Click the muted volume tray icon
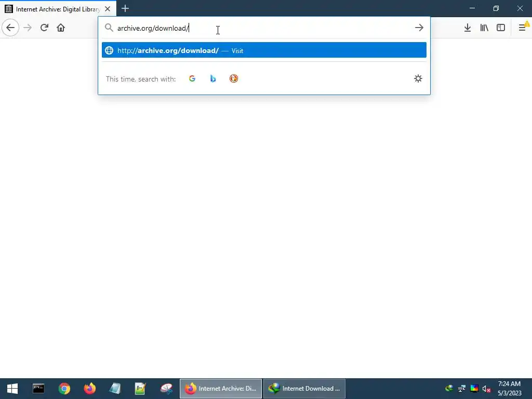Screen dimensions: 532x399 coord(486,389)
